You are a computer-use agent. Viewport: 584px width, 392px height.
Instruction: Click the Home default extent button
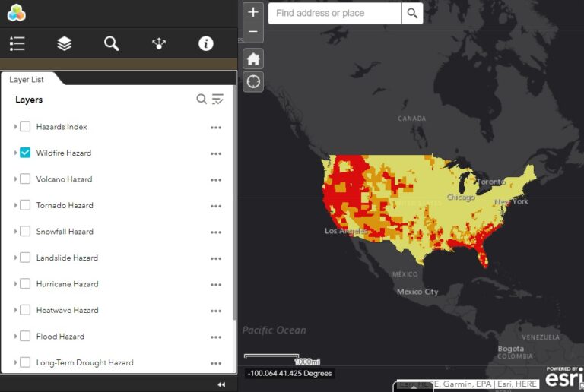(253, 59)
